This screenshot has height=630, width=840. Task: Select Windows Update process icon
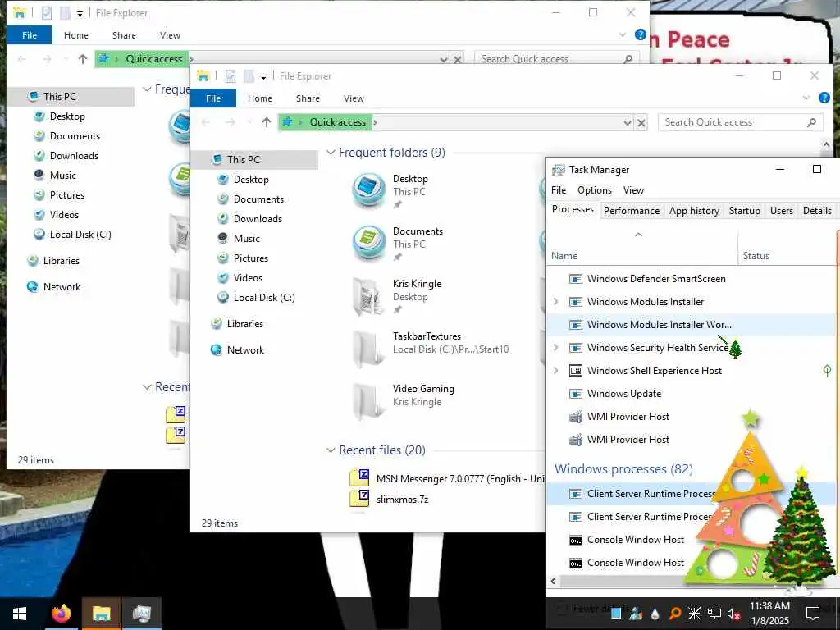coord(575,394)
